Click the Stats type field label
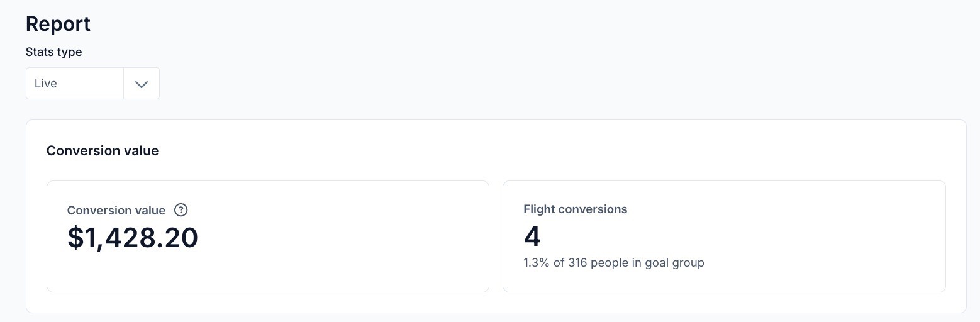Image resolution: width=980 pixels, height=322 pixels. click(x=53, y=52)
